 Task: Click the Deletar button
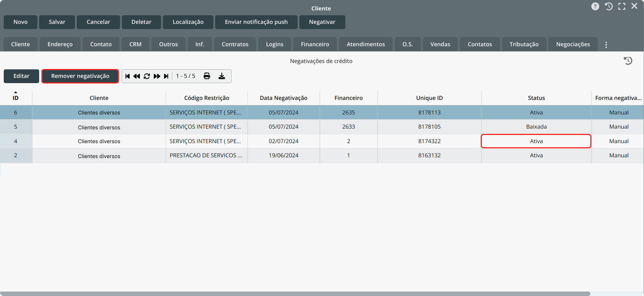pos(141,22)
